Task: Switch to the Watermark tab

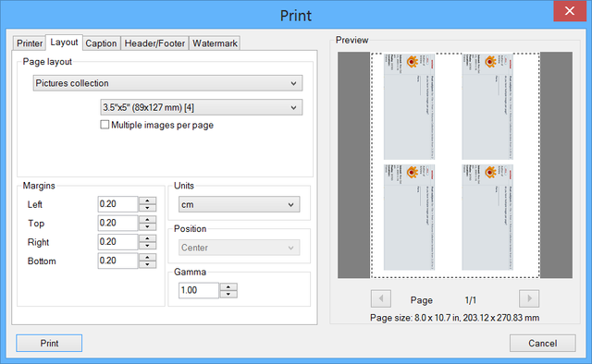Action: (215, 43)
